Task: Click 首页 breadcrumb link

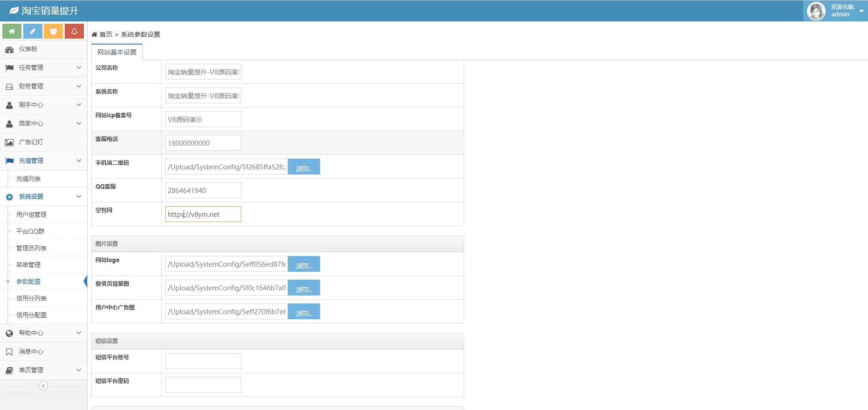Action: 106,34
